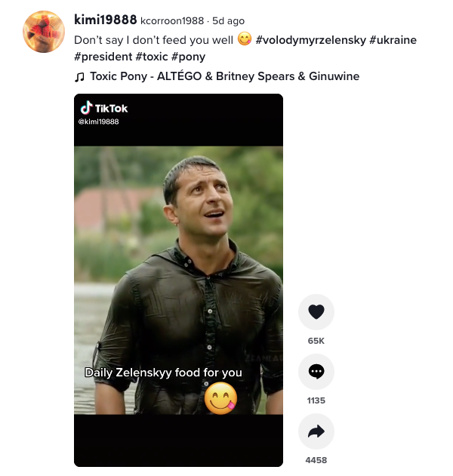Image resolution: width=453 pixels, height=476 pixels.
Task: Go to the #pony hashtag
Action: click(188, 56)
